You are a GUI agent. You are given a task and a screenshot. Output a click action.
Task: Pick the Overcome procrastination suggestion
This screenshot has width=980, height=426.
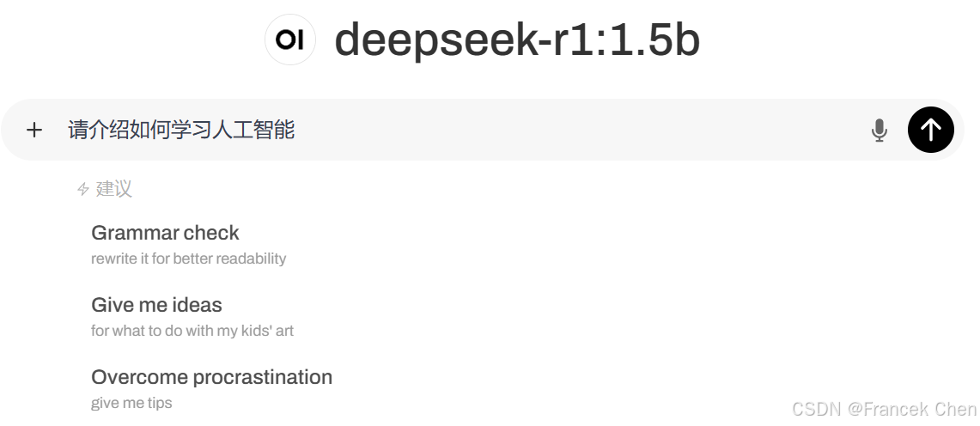coord(211,377)
